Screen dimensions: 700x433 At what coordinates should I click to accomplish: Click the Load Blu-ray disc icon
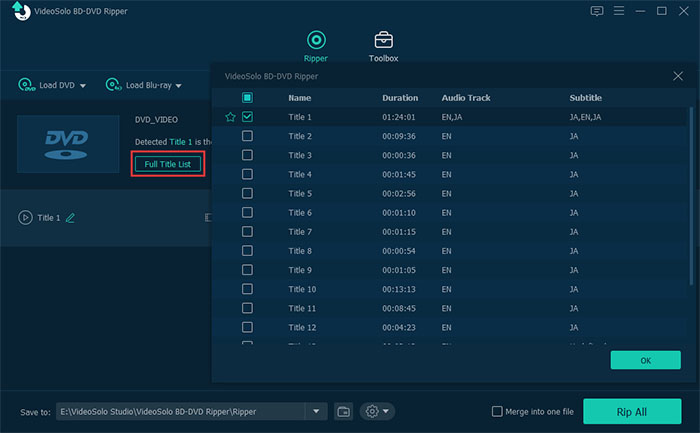113,84
